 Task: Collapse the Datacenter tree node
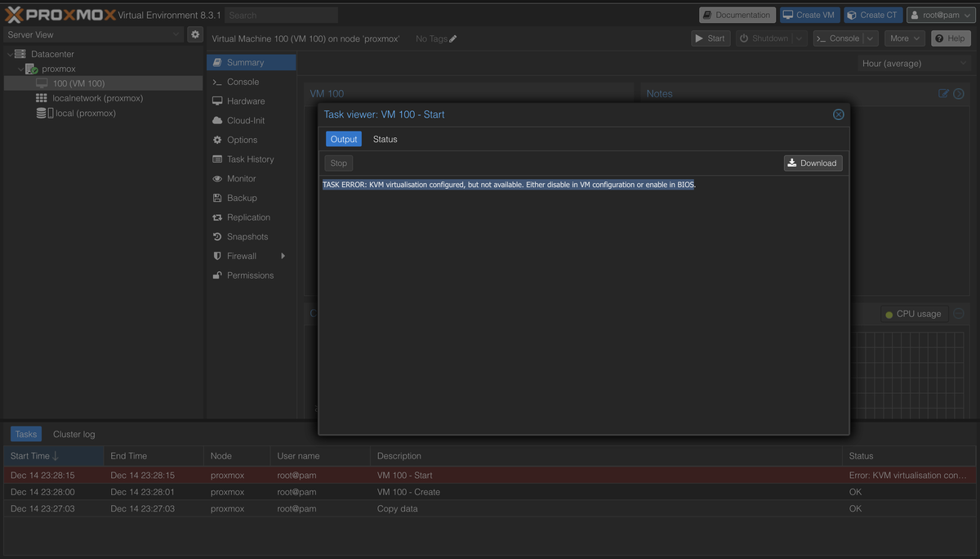coord(10,54)
